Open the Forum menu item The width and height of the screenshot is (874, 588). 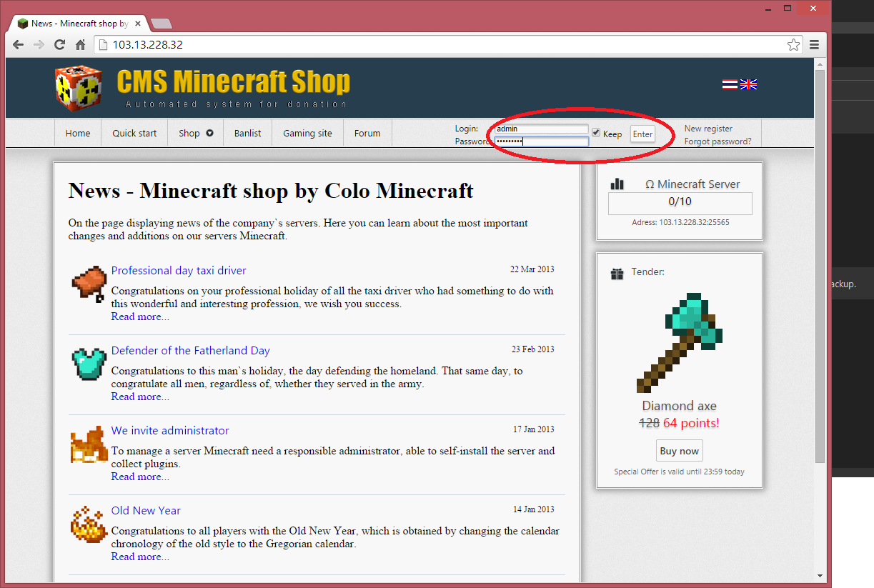pos(367,133)
